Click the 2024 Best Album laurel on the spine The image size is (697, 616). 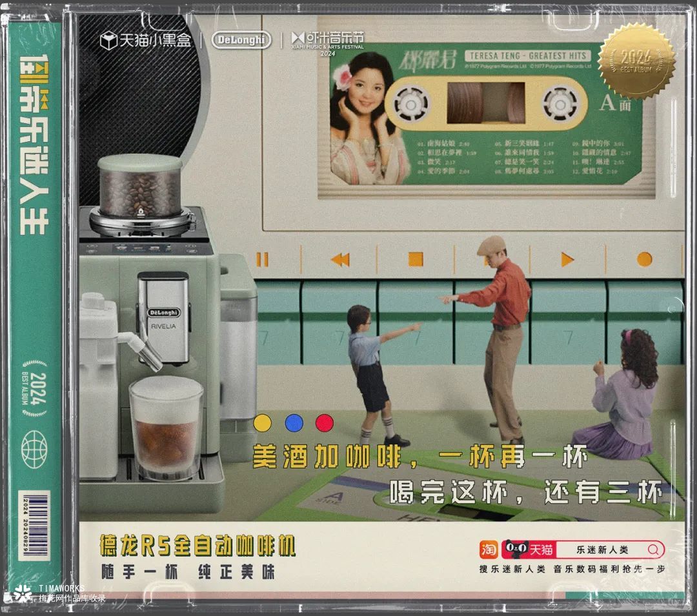click(34, 388)
